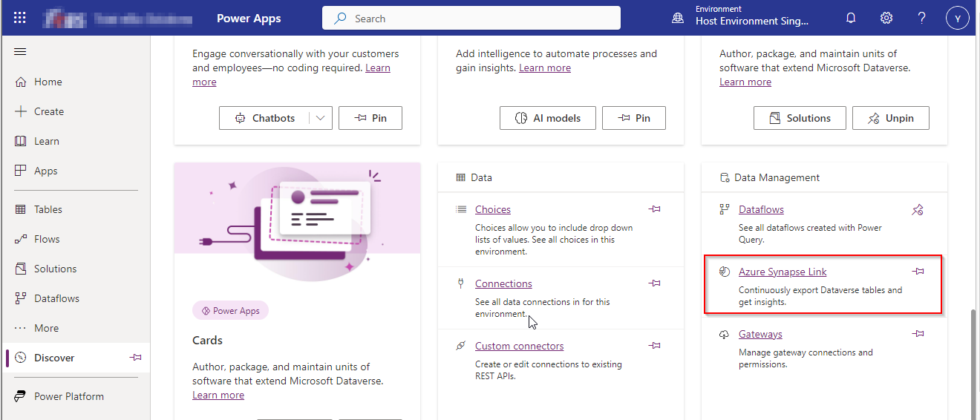The height and width of the screenshot is (420, 980).
Task: Expand the Chatbots dropdown arrow
Action: pyautogui.click(x=320, y=118)
